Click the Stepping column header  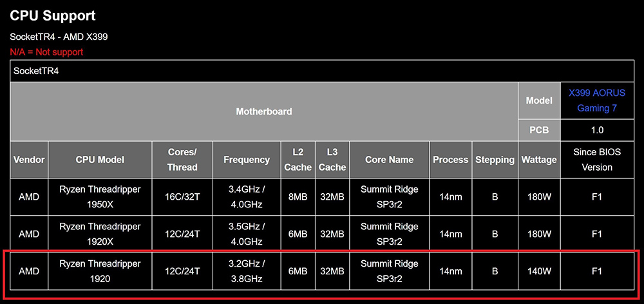click(x=495, y=160)
